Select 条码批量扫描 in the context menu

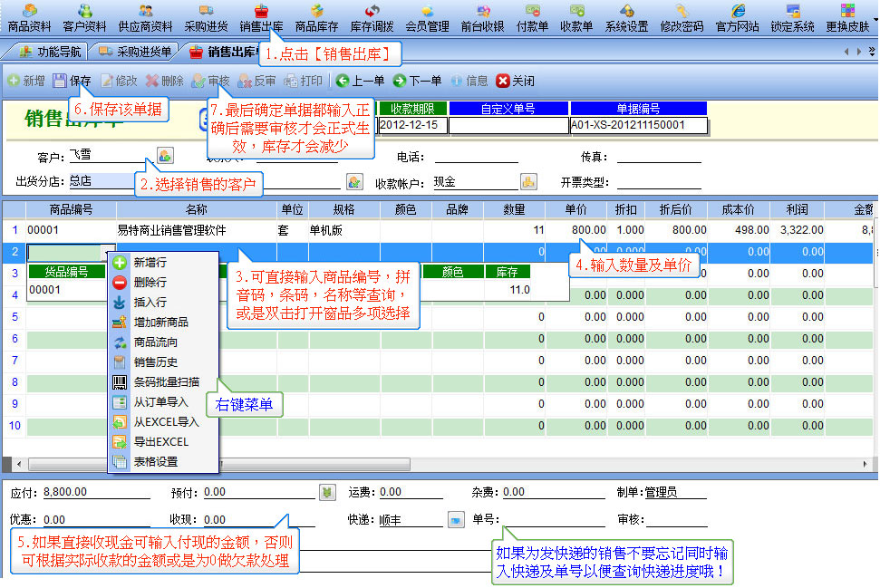pyautogui.click(x=166, y=381)
